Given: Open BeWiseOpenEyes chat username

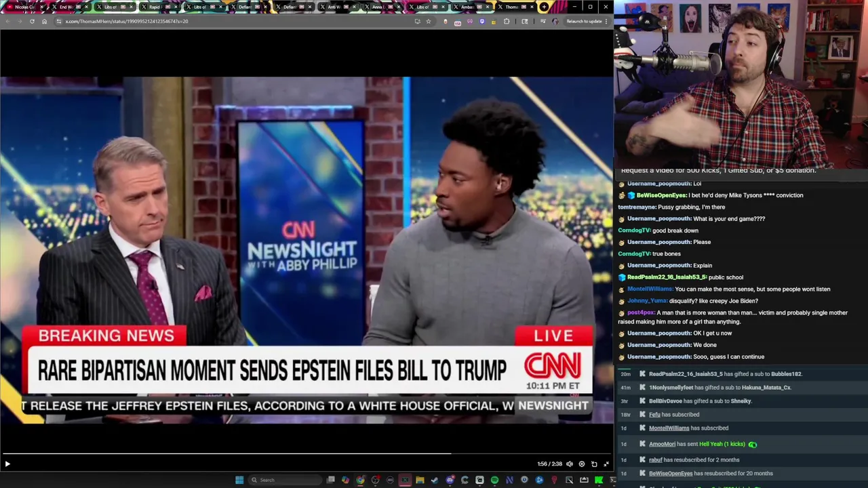Looking at the screenshot, I should [661, 195].
